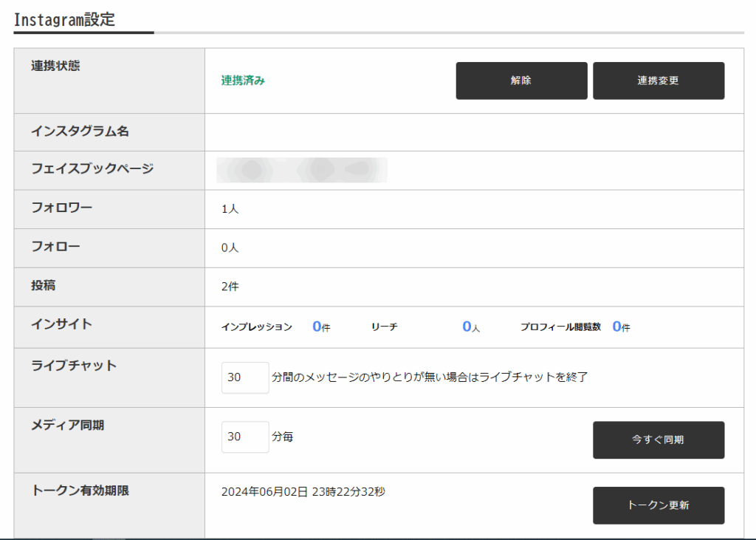This screenshot has height=540, width=756.
Task: Focus the ライブチャット minutes input field
Action: pos(244,377)
